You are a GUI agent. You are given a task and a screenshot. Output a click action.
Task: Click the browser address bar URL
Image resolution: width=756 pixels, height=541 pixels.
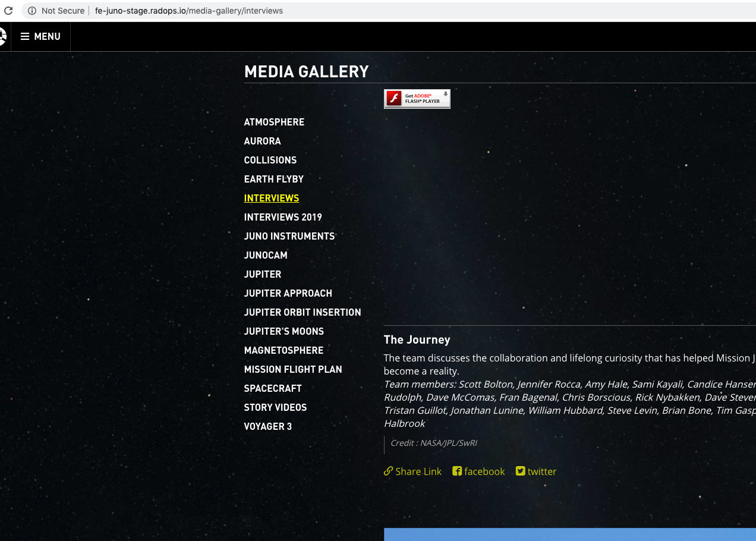[189, 11]
